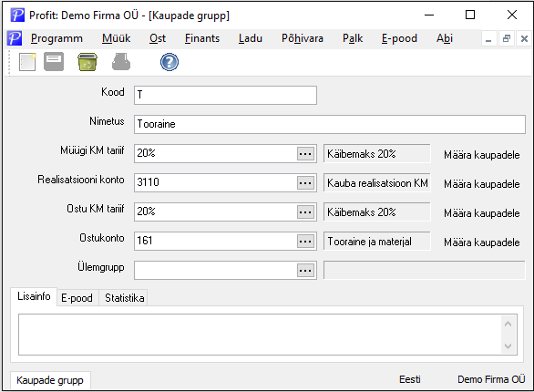Switch to the E-pood tab

(77, 298)
